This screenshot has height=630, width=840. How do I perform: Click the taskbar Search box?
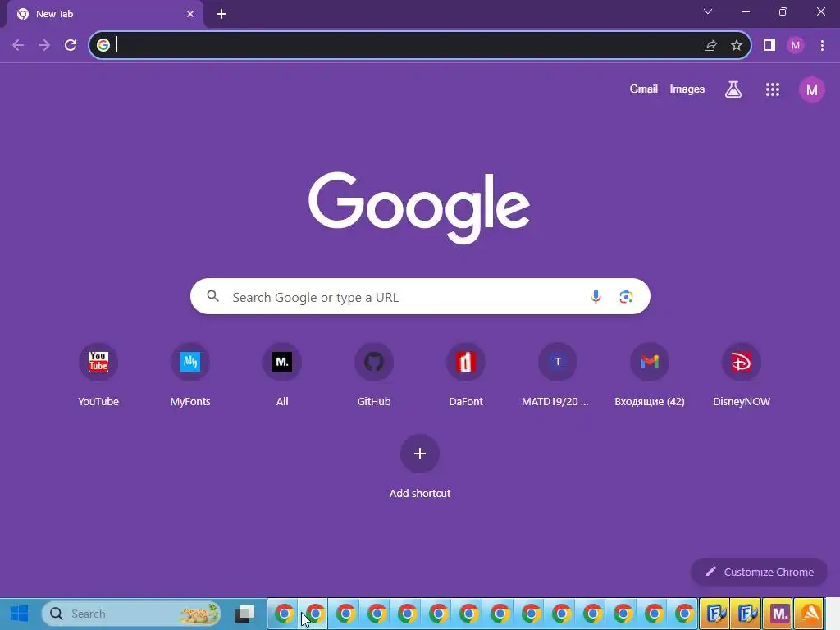point(131,614)
